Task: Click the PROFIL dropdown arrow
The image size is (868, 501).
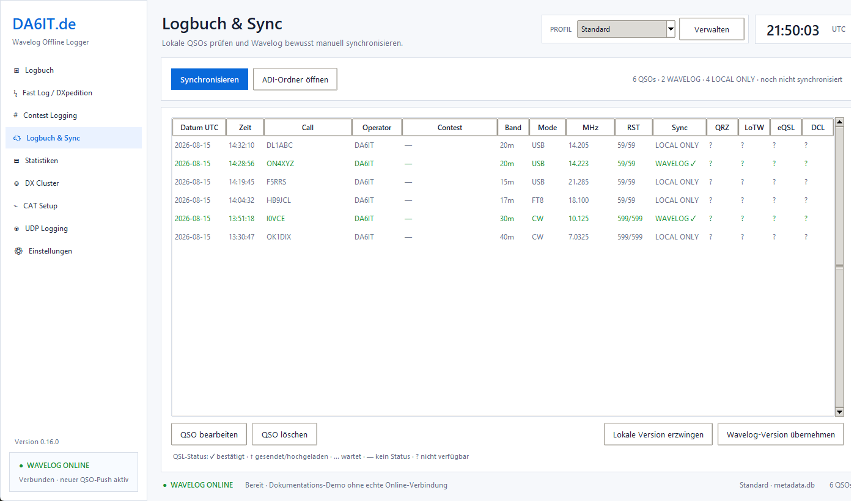Action: click(671, 29)
